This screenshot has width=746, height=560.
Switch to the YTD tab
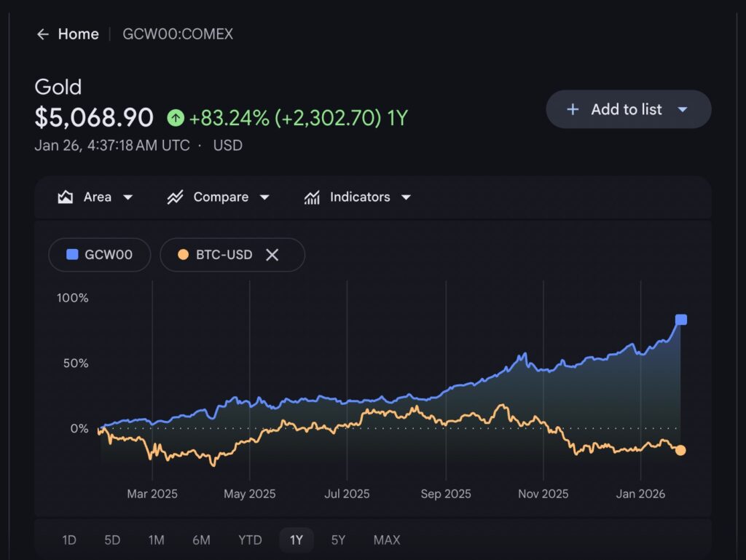pyautogui.click(x=250, y=540)
